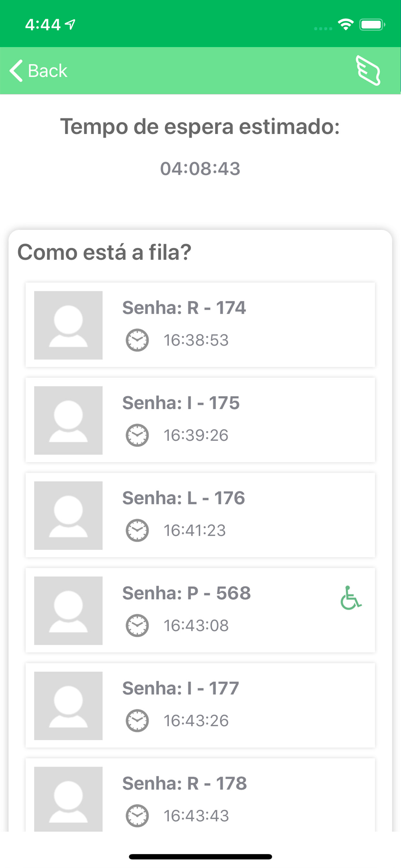Image resolution: width=401 pixels, height=868 pixels.
Task: Tap the battery indicator in status bar
Action: [372, 25]
